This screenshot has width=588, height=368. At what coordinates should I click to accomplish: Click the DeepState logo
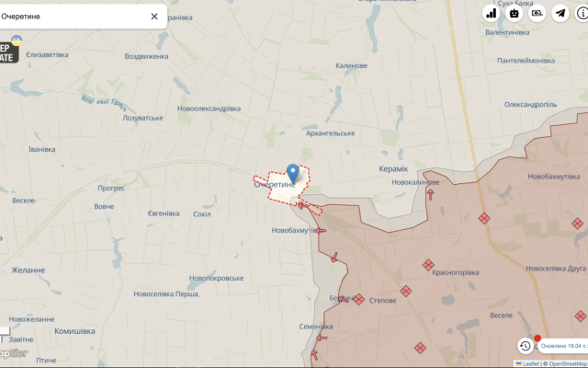(x=7, y=52)
